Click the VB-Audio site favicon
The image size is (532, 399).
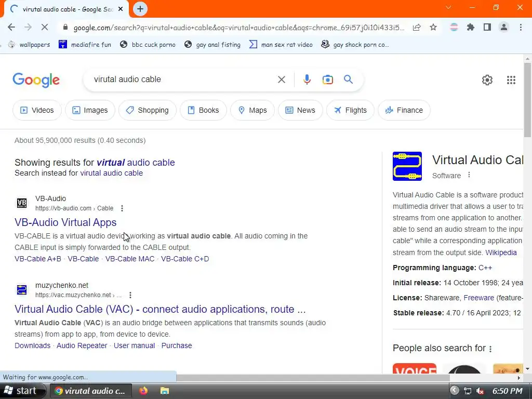(22, 203)
